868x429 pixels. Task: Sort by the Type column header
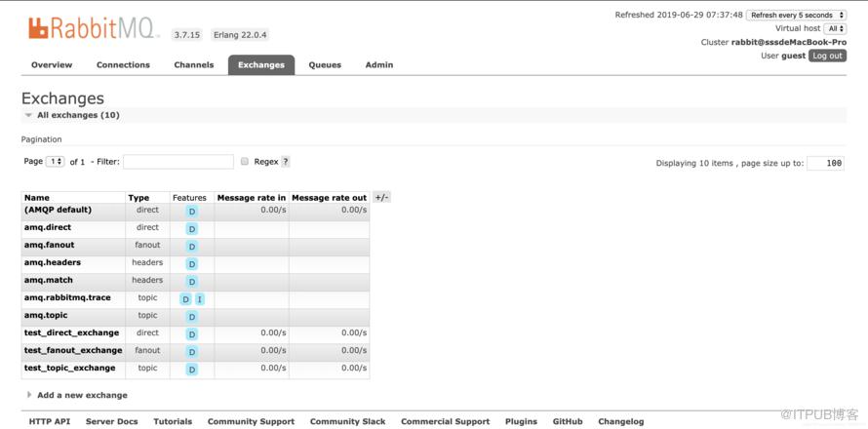(138, 198)
